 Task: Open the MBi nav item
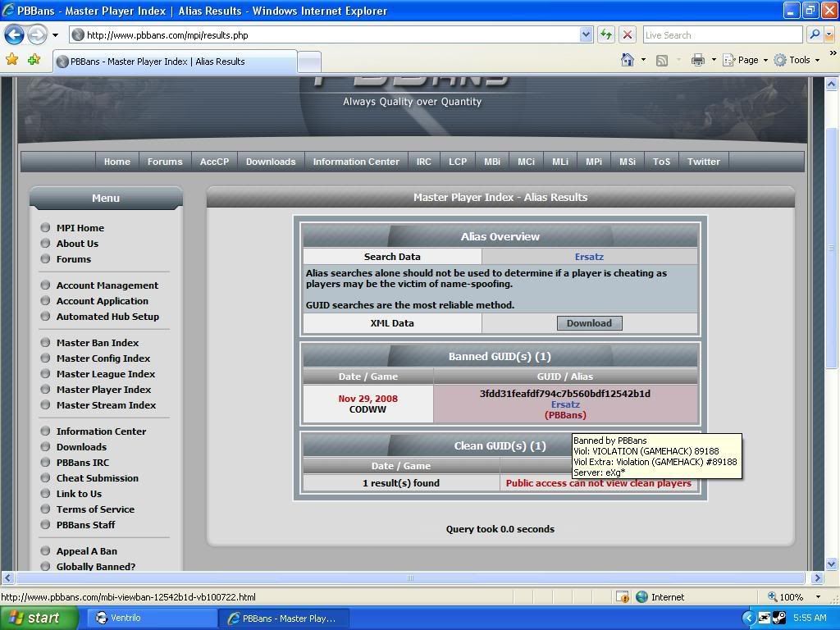point(492,162)
